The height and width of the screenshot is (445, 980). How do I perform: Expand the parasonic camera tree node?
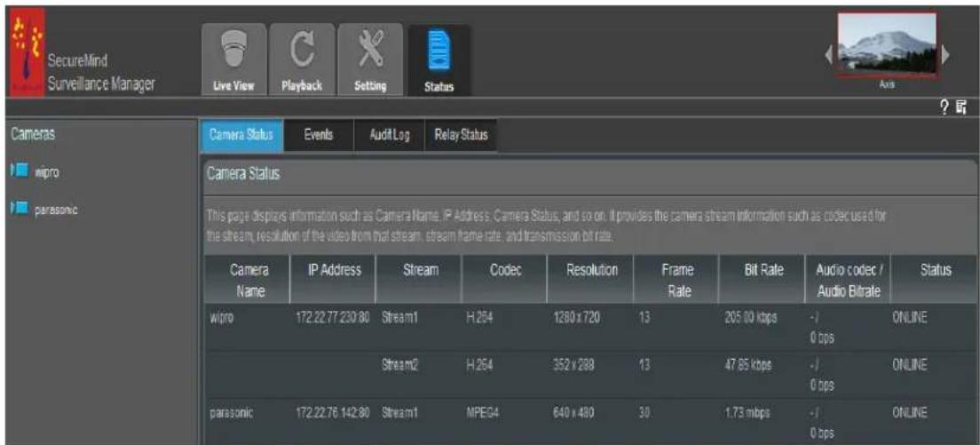coord(12,207)
